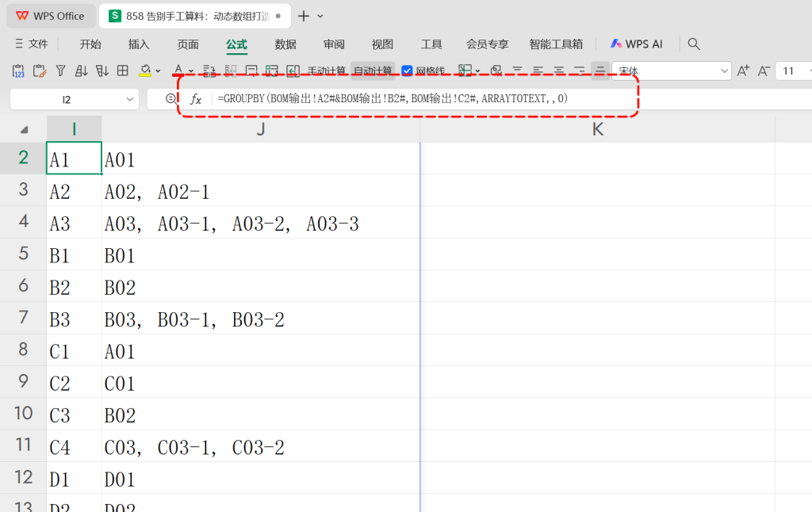Click the insert comment icon
The height and width of the screenshot is (512, 812).
point(251,71)
